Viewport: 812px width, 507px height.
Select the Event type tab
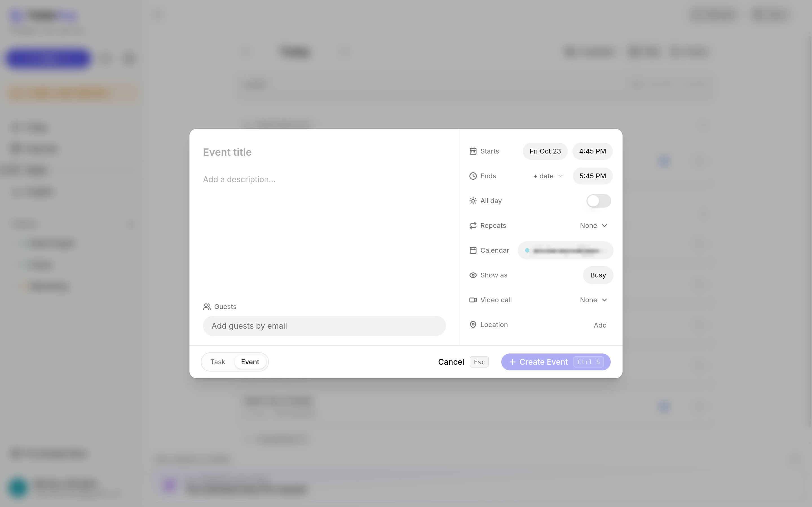pos(250,362)
